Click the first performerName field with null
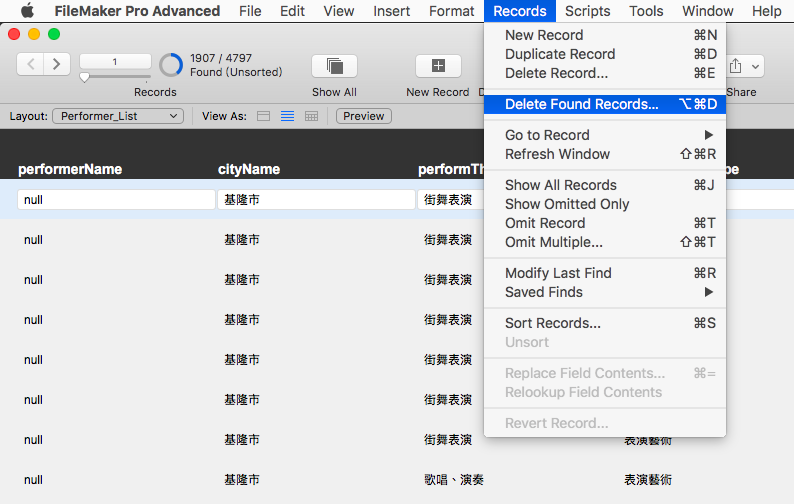 [x=116, y=200]
